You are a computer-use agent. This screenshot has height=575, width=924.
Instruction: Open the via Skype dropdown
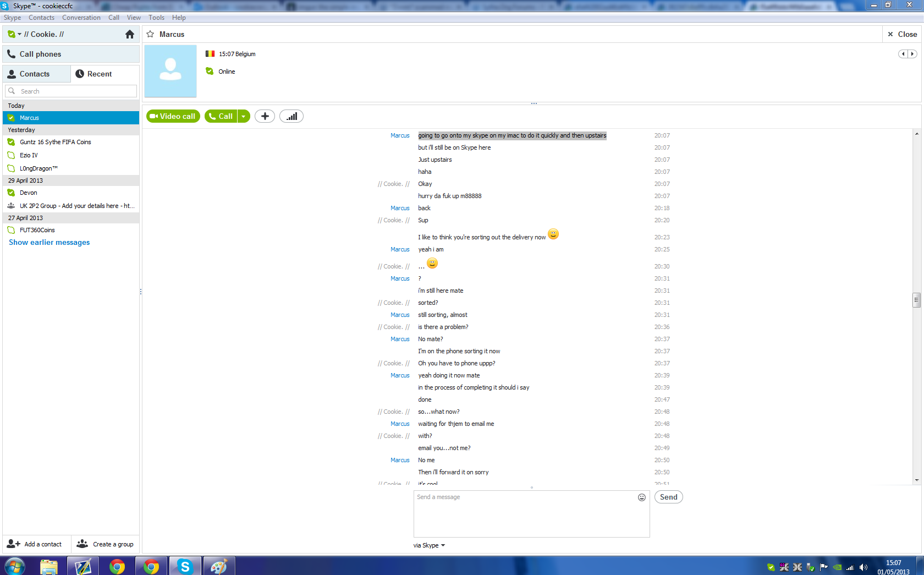coord(429,545)
